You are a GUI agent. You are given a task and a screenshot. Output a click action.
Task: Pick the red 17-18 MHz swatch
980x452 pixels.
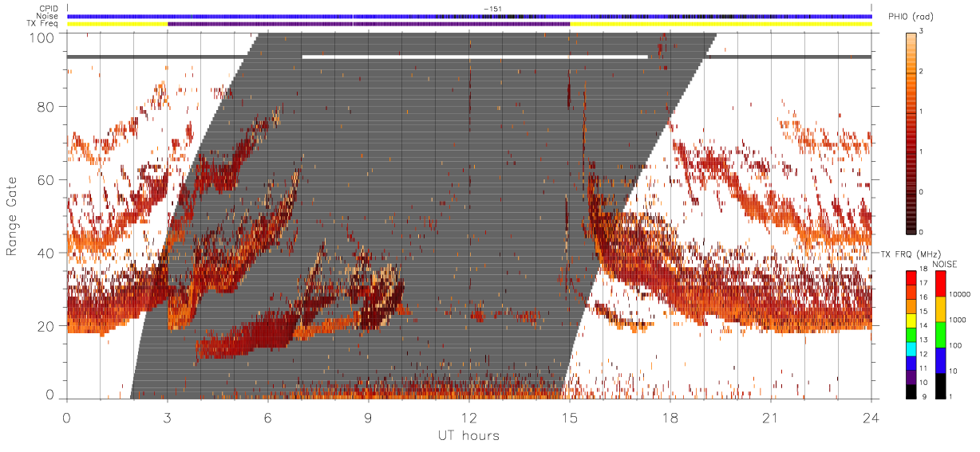pyautogui.click(x=911, y=278)
